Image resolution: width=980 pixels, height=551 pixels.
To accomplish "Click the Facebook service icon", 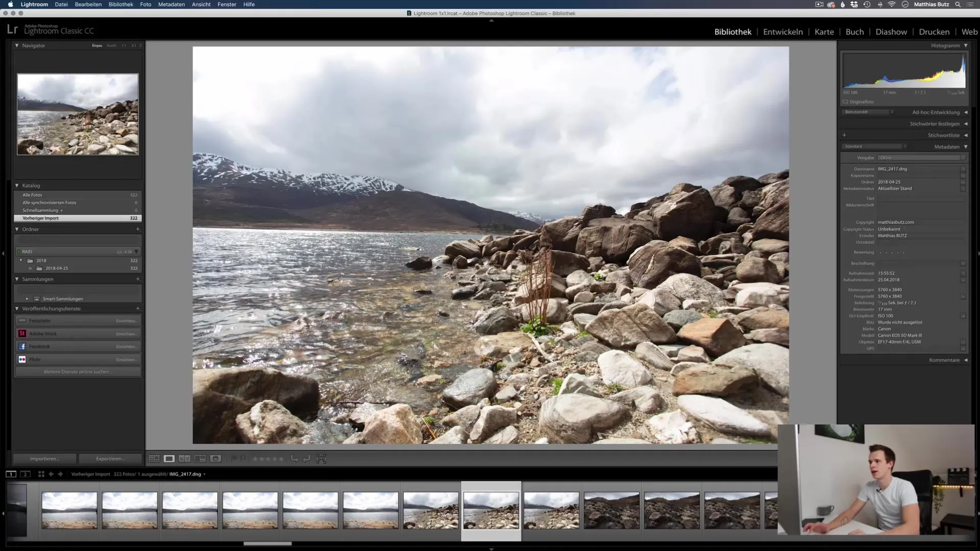I will [22, 346].
